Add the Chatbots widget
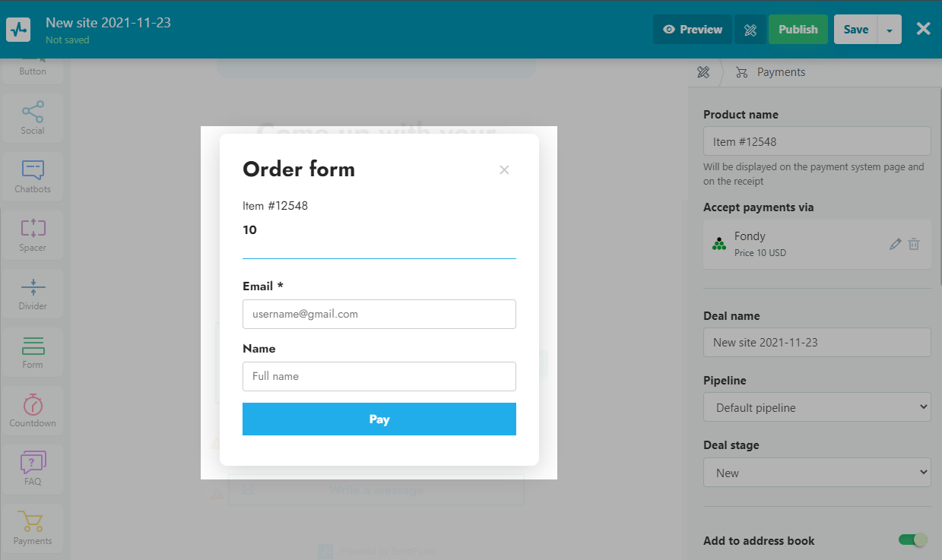 click(33, 176)
